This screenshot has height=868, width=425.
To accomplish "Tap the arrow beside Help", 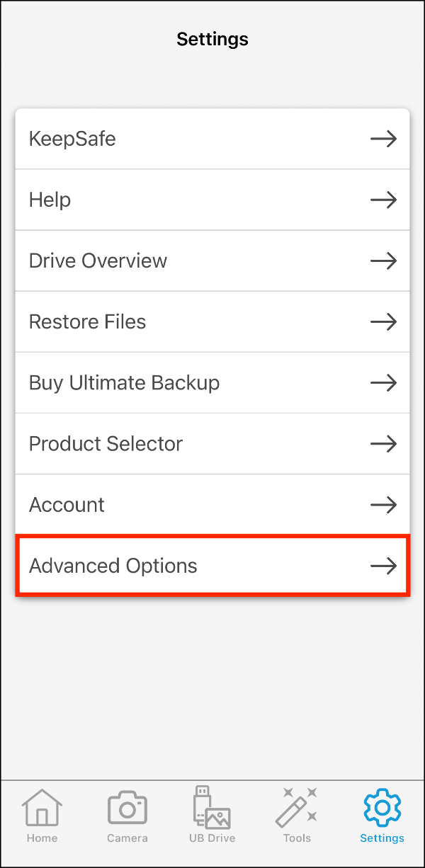I will click(x=383, y=200).
